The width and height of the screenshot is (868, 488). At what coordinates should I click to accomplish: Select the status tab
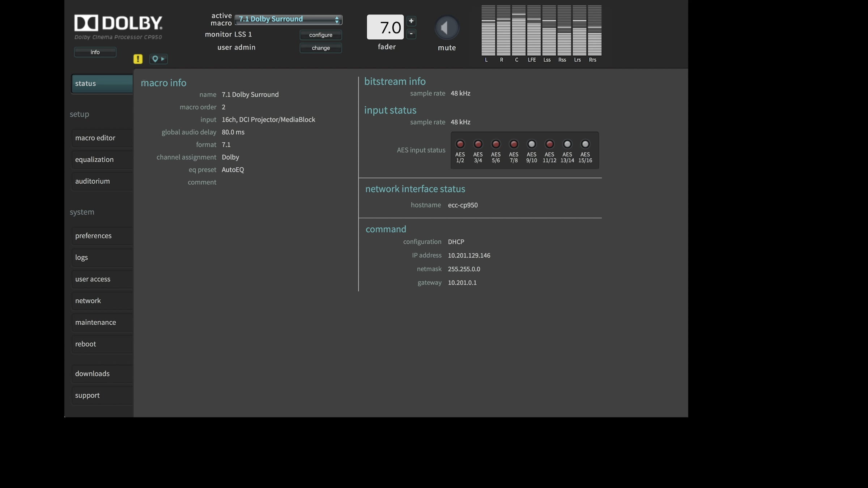pyautogui.click(x=102, y=84)
